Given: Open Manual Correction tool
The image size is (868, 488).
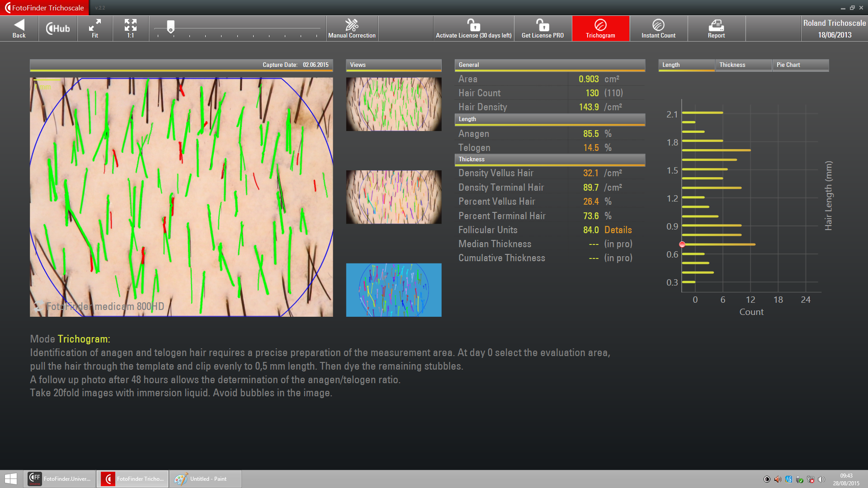Looking at the screenshot, I should [x=352, y=28].
